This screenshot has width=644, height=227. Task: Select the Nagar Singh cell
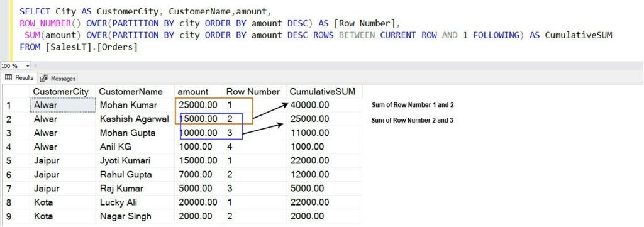135,216
